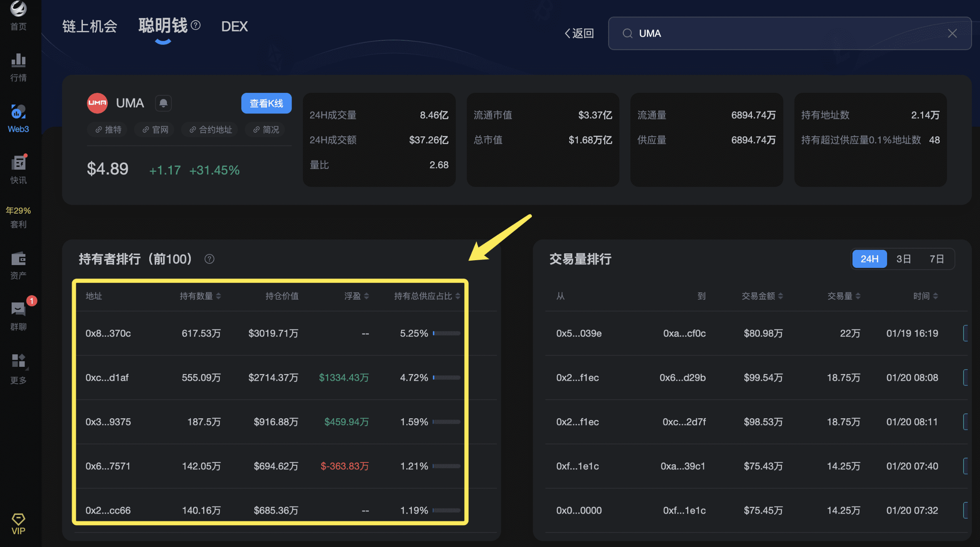
Task: Switch to the 链上机会 tab
Action: tap(90, 27)
